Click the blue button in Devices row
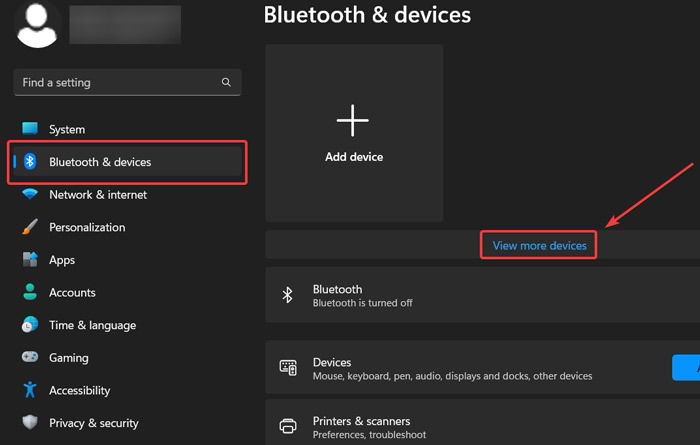Image resolution: width=700 pixels, height=445 pixels. tap(686, 368)
